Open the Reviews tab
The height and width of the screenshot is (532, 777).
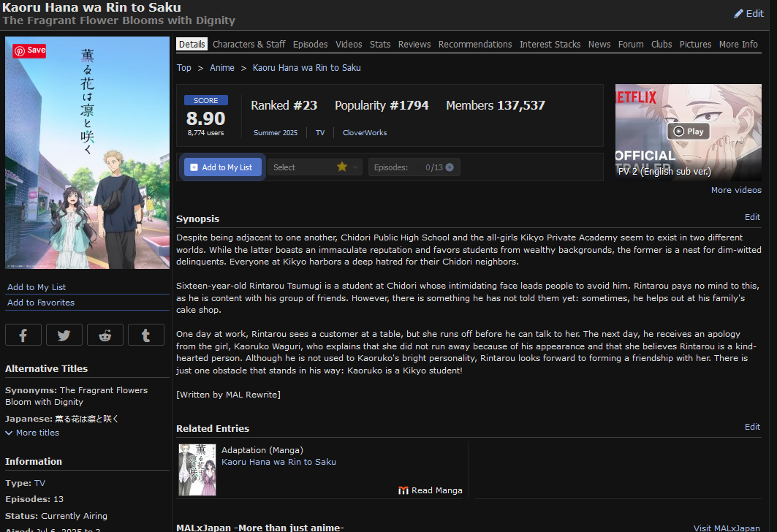click(414, 44)
